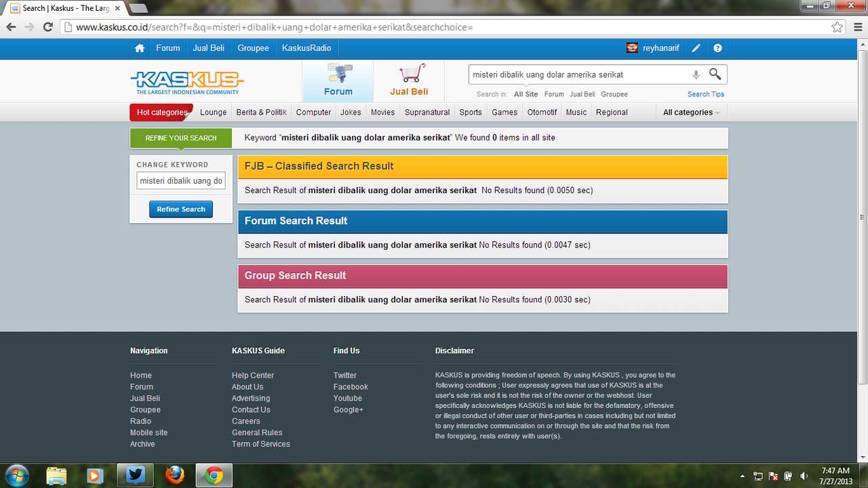Open the Music category

point(576,113)
